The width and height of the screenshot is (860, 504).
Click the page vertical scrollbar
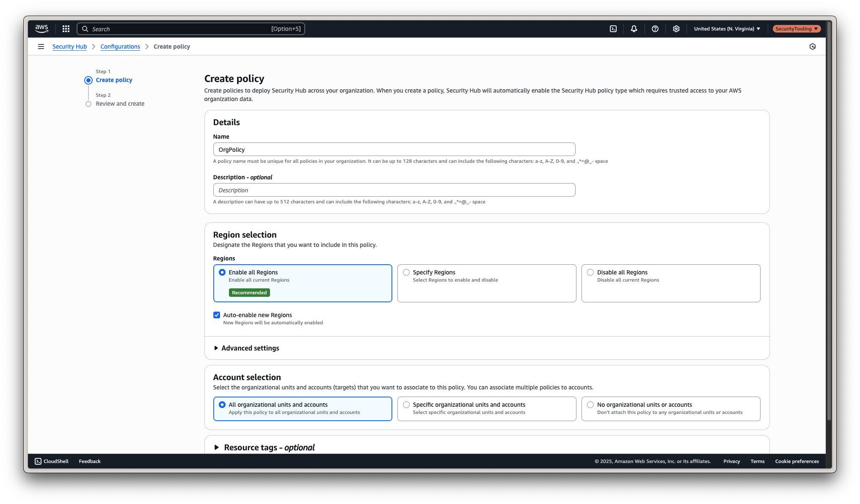[829, 220]
